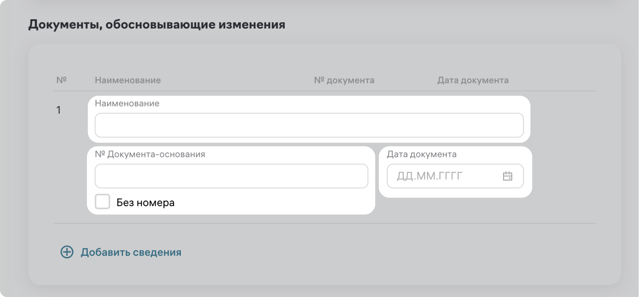Click the № Документа-основания field label

coord(150,154)
